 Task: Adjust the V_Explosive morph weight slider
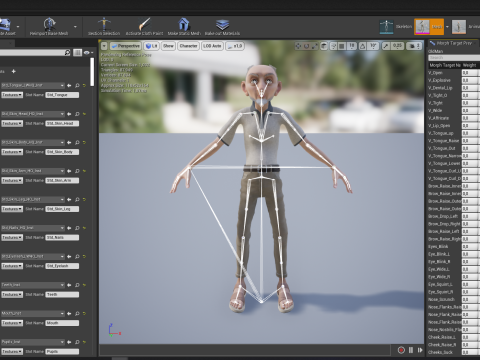470,80
